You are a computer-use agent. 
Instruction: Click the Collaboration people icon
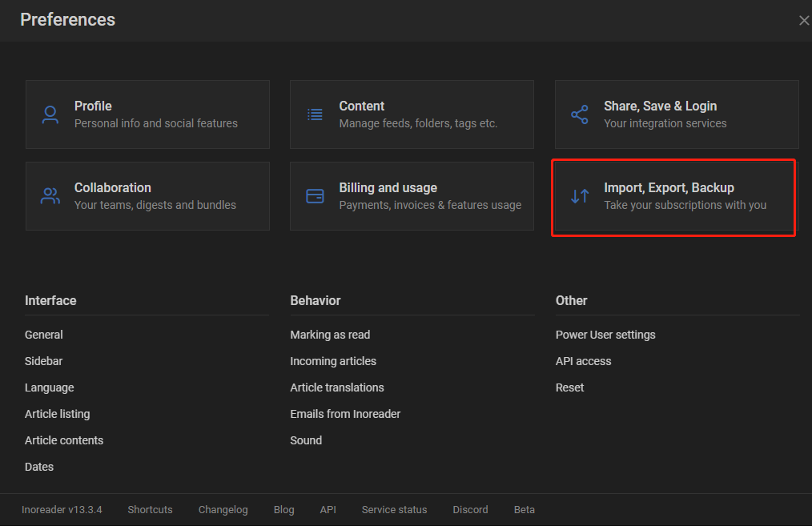pyautogui.click(x=50, y=196)
